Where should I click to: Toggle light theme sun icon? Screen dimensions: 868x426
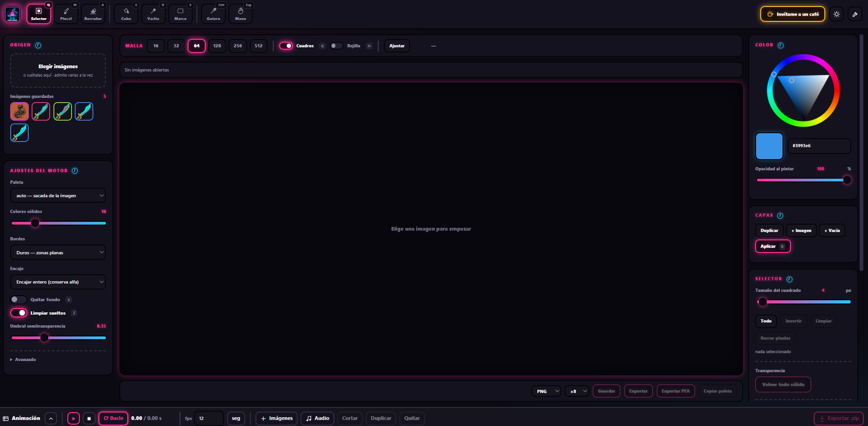click(836, 14)
